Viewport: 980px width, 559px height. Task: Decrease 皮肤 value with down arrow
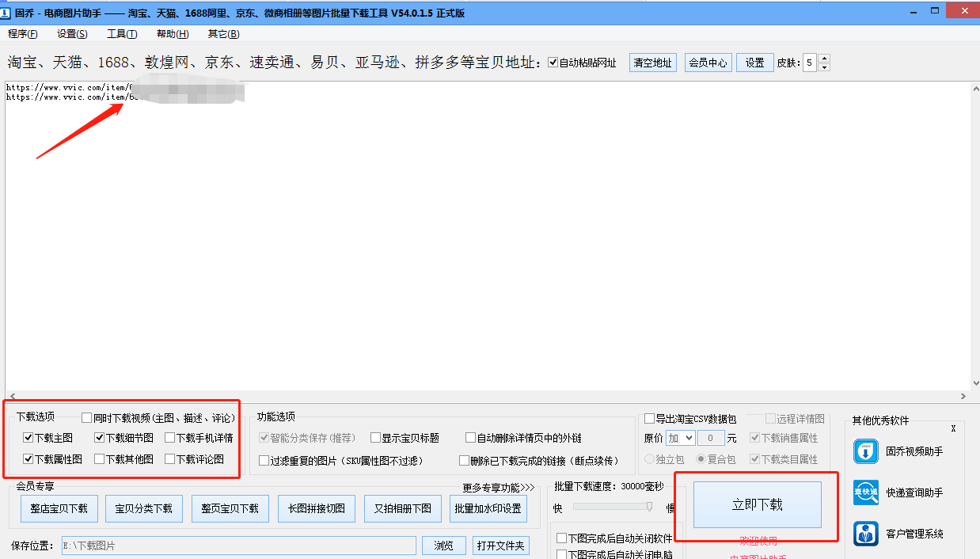point(823,67)
